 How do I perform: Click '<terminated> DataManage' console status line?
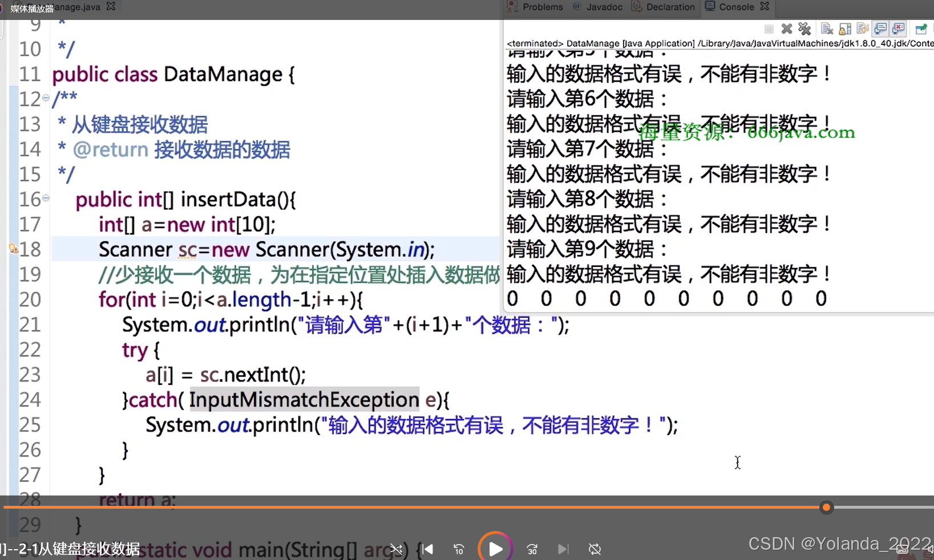(x=720, y=43)
